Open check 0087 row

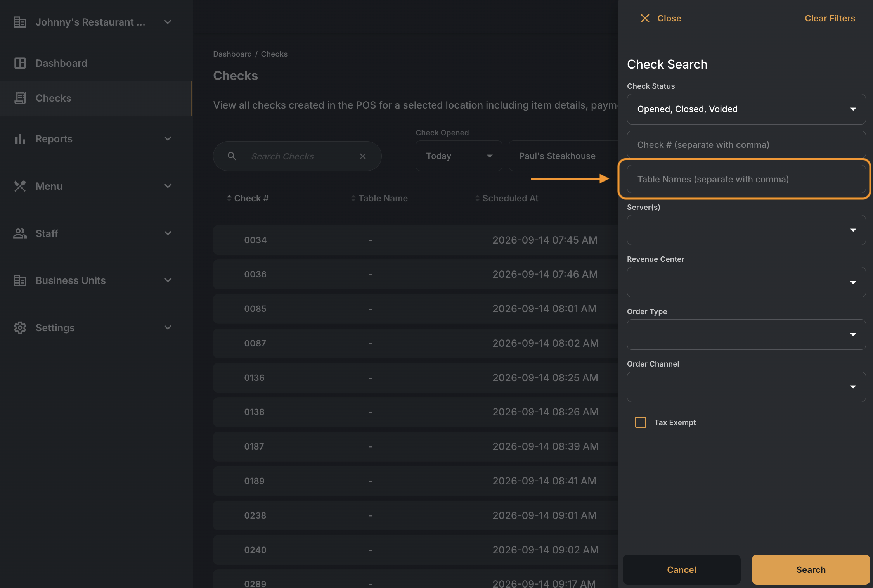(415, 343)
